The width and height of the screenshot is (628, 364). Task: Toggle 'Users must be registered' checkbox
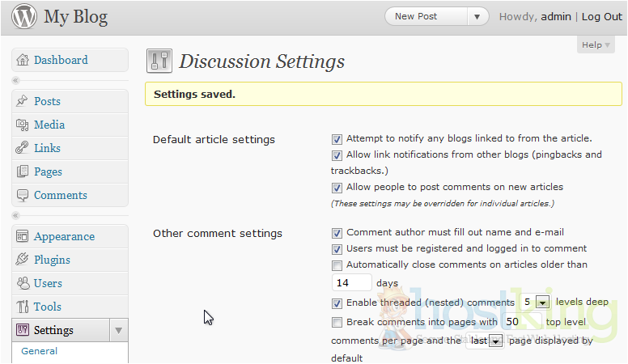point(337,249)
